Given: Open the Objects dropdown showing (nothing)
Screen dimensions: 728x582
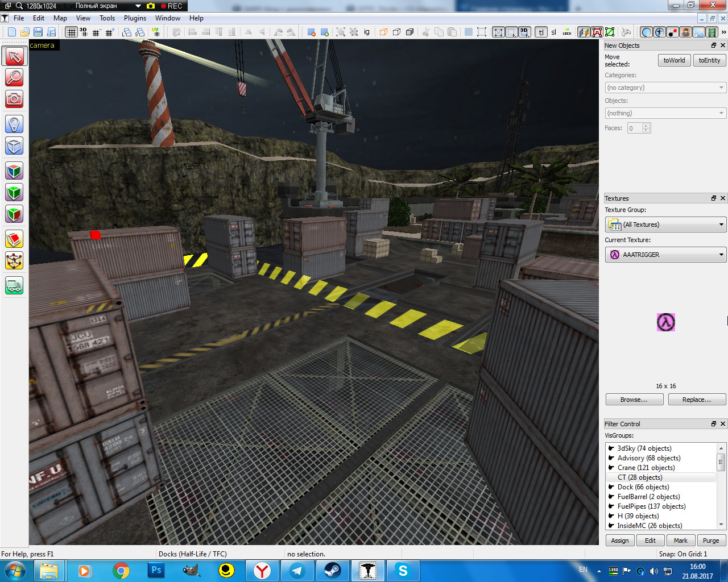Looking at the screenshot, I should tap(665, 113).
